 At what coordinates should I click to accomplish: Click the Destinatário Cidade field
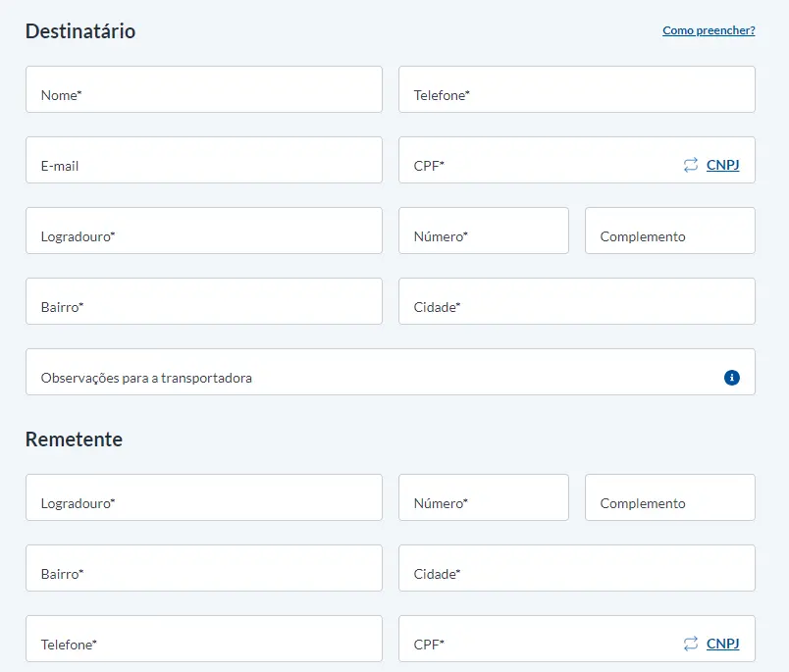click(x=577, y=301)
